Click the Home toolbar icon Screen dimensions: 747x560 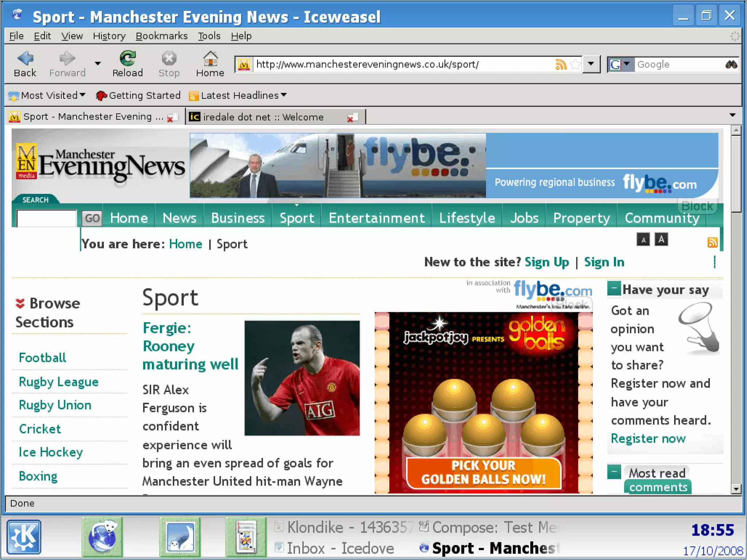coord(210,58)
